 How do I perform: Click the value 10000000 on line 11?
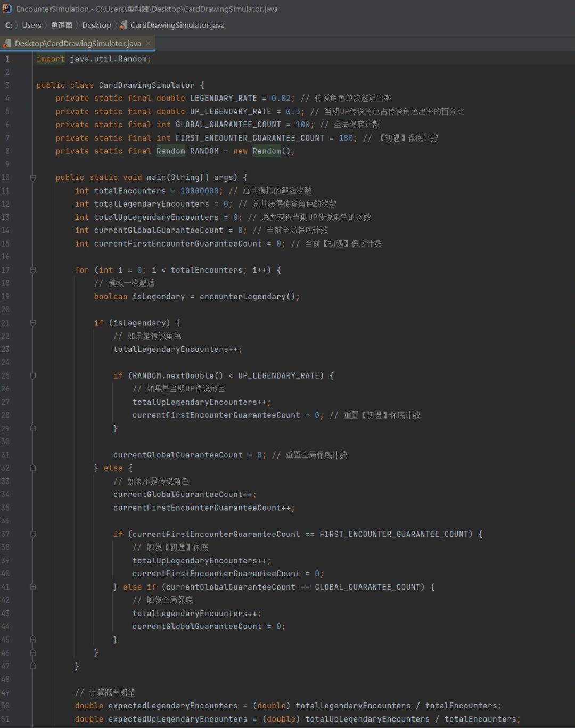click(x=200, y=191)
